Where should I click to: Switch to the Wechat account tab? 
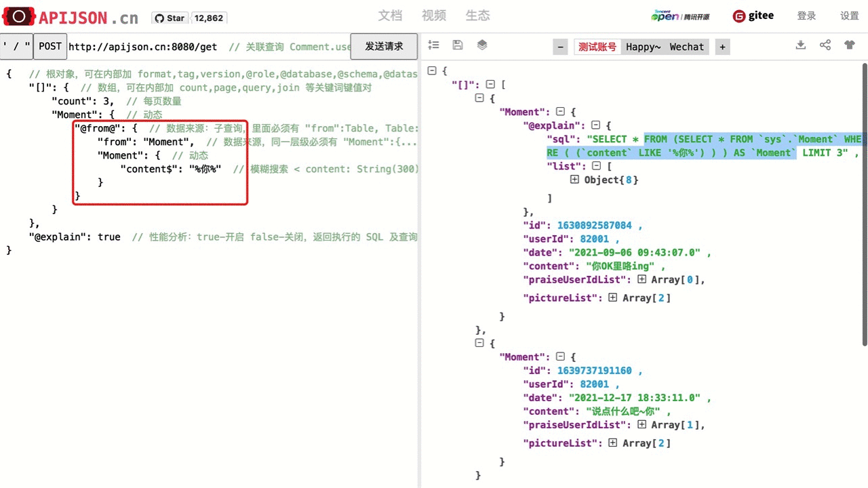[x=686, y=47]
